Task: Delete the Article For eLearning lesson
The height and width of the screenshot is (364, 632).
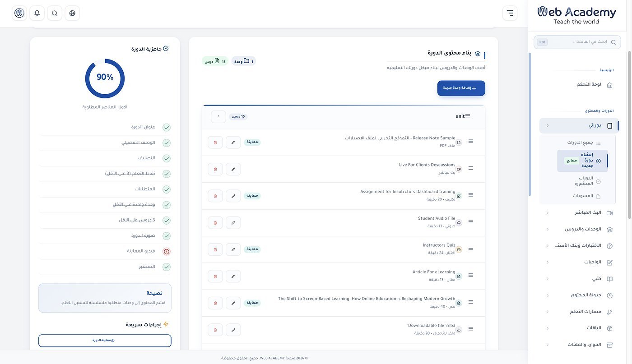Action: click(x=215, y=276)
